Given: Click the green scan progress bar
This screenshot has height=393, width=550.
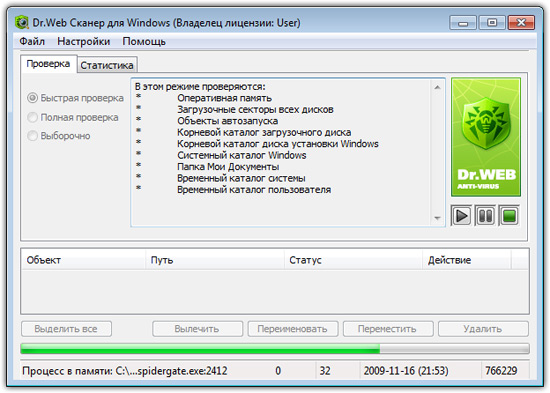Looking at the screenshot, I should click(x=275, y=348).
